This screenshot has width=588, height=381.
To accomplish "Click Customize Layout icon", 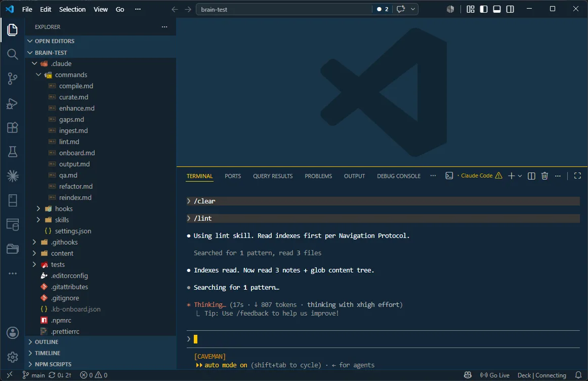I will (470, 9).
